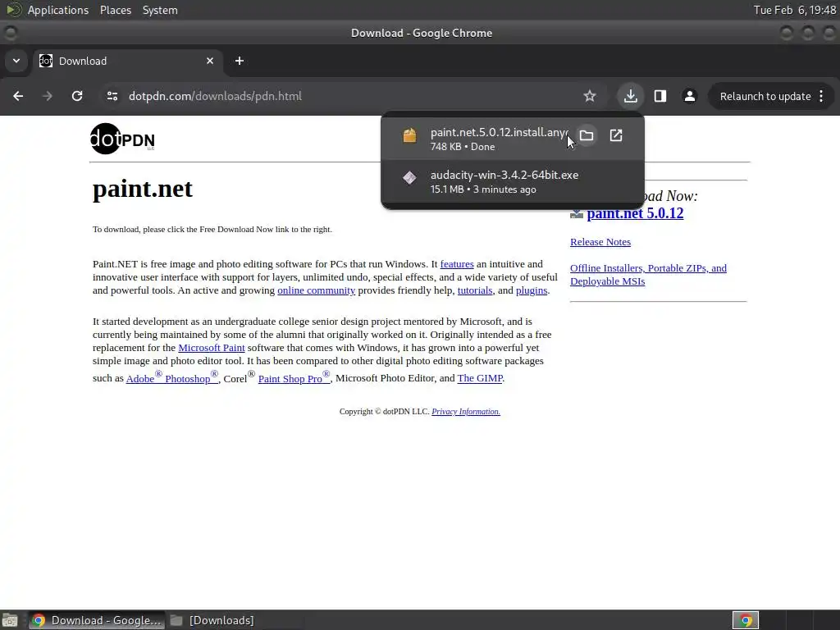Viewport: 840px width, 630px height.
Task: Open audacity-win-3.4.2-64bit.exe download entry
Action: tap(513, 181)
